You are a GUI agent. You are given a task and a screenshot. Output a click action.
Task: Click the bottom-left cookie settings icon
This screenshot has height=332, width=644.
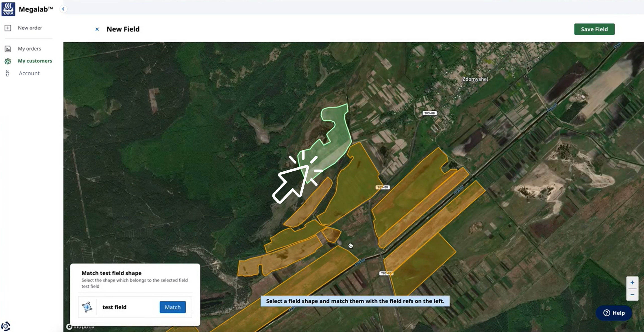point(6,326)
